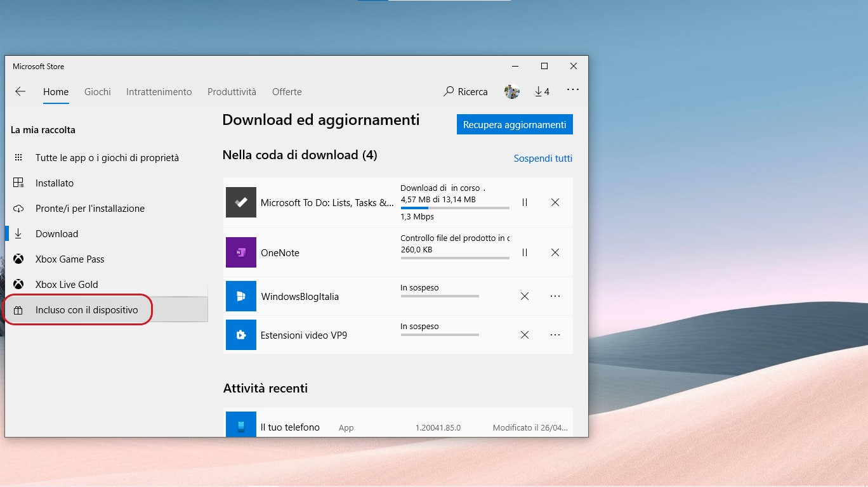Click the Microsoft To Do app icon
The image size is (868, 487).
coord(241,202)
